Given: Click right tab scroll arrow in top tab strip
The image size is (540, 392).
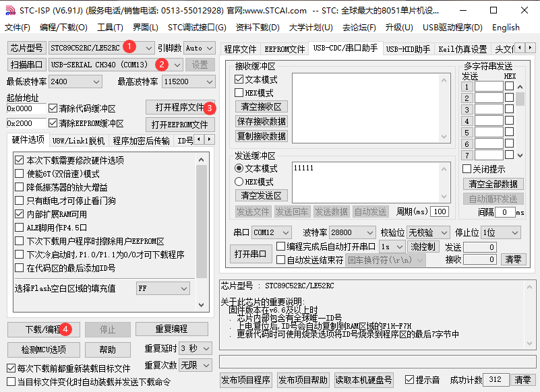Looking at the screenshot, I should (530, 47).
